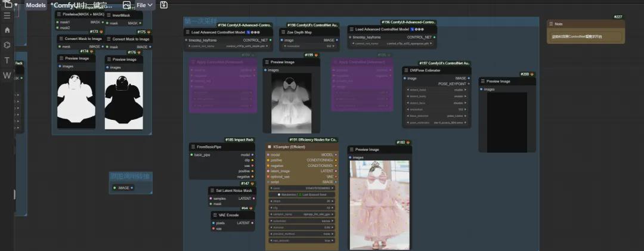This screenshot has height=251, width=644.
Task: Open menu icon of the Note node
Action: (551, 24)
